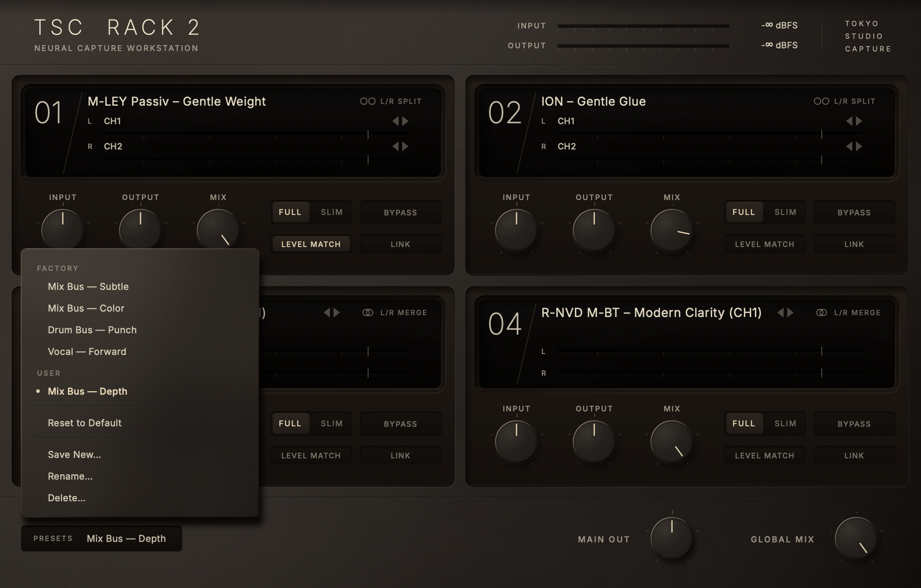This screenshot has height=588, width=921.
Task: Open capture name ION – Gentle Glue
Action: pyautogui.click(x=593, y=101)
